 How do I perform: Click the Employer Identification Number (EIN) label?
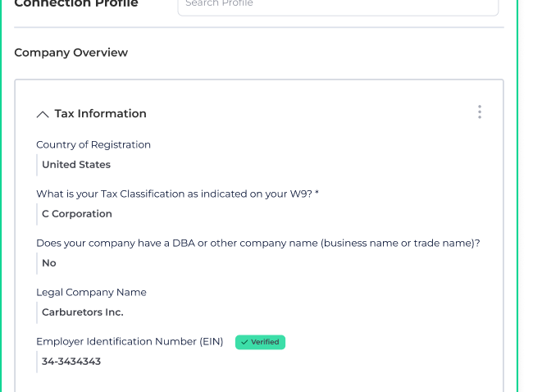point(130,342)
